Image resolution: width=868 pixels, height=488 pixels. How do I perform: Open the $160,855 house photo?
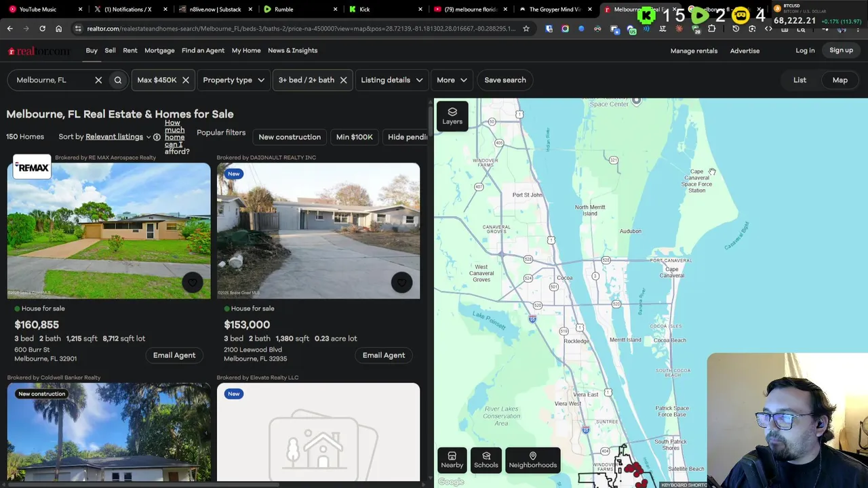point(109,231)
